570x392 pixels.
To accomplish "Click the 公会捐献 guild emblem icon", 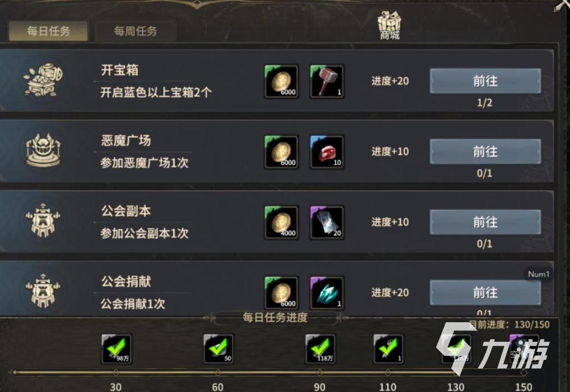I will click(43, 291).
